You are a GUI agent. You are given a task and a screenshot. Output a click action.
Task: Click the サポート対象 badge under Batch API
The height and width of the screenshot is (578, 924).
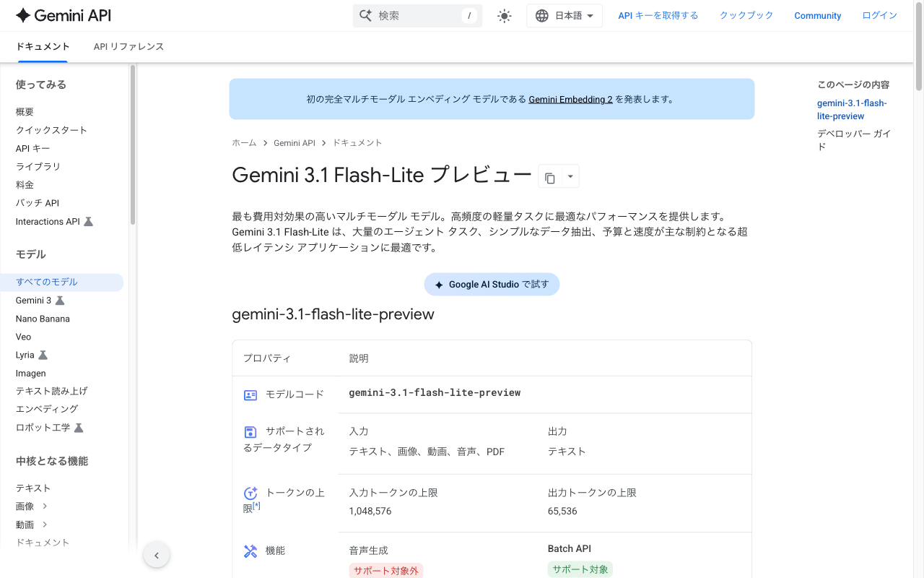580,569
